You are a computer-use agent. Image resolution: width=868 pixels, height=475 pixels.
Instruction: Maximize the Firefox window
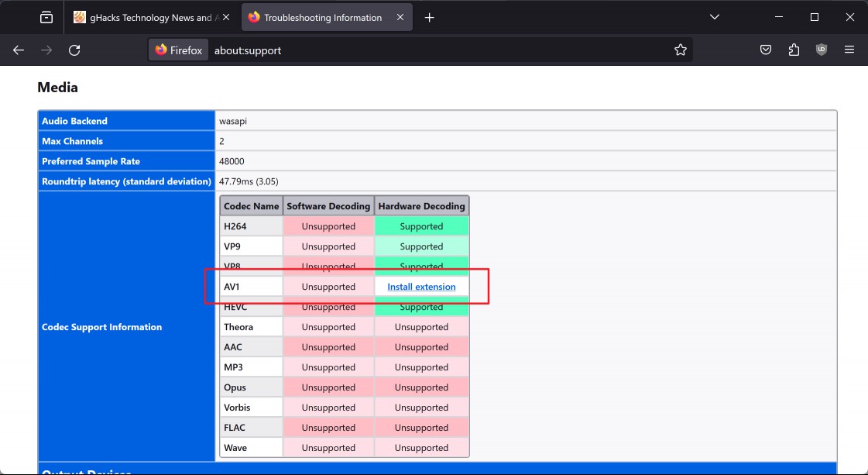815,17
